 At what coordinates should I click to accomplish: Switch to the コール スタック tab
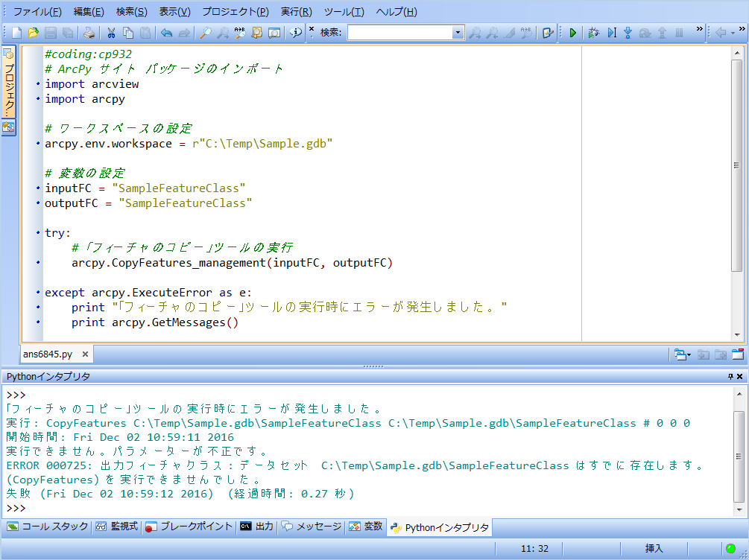click(48, 526)
